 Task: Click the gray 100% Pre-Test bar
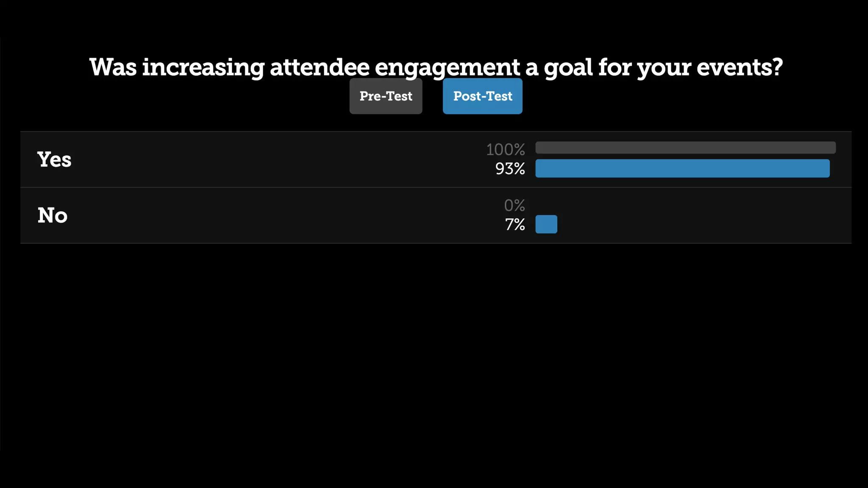pyautogui.click(x=685, y=147)
